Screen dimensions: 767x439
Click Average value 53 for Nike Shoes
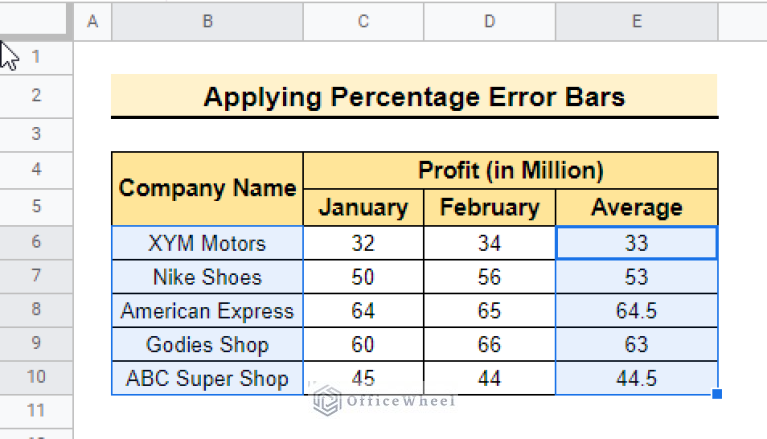(636, 277)
